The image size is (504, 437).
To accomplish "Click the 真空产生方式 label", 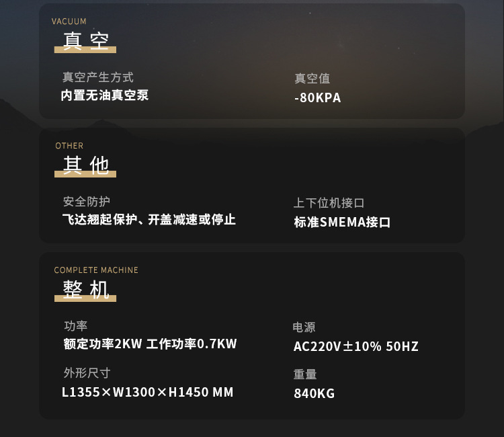I will 97,77.
